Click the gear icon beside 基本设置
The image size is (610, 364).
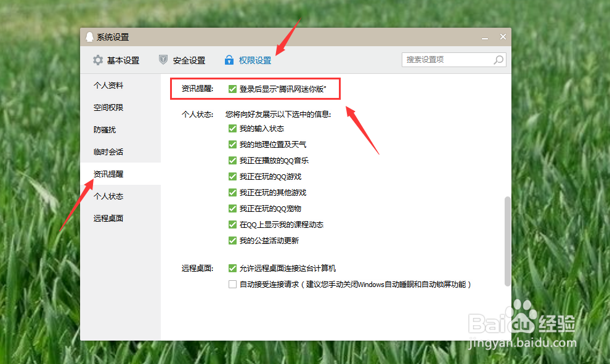point(97,60)
